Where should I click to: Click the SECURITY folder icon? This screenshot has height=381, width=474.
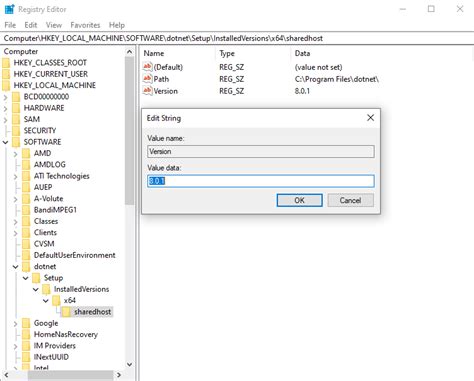click(16, 131)
